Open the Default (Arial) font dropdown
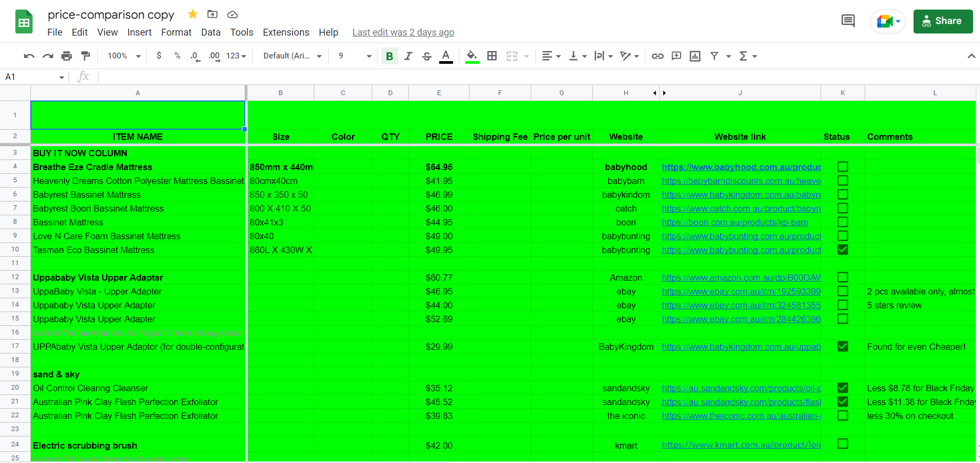Viewport: 980px width, 463px height. tap(292, 56)
